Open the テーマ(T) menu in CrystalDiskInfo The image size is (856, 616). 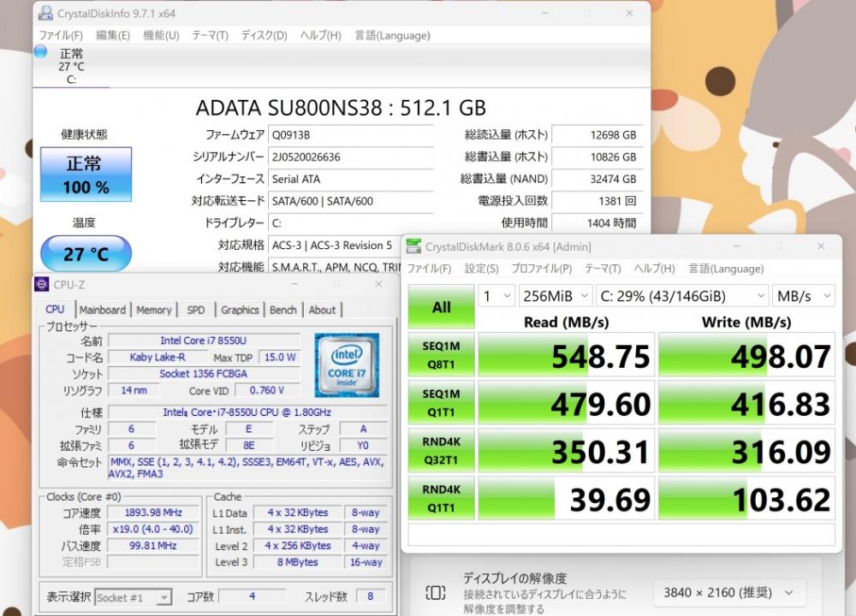coord(211,35)
